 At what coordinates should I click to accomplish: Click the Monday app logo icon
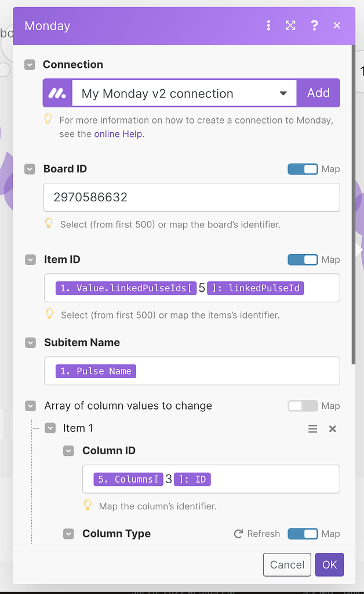(57, 93)
